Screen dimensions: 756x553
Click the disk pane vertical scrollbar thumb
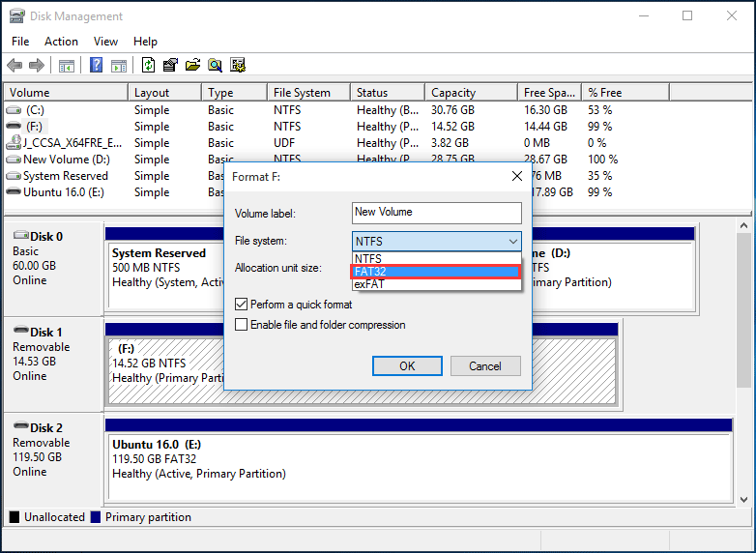[744, 309]
